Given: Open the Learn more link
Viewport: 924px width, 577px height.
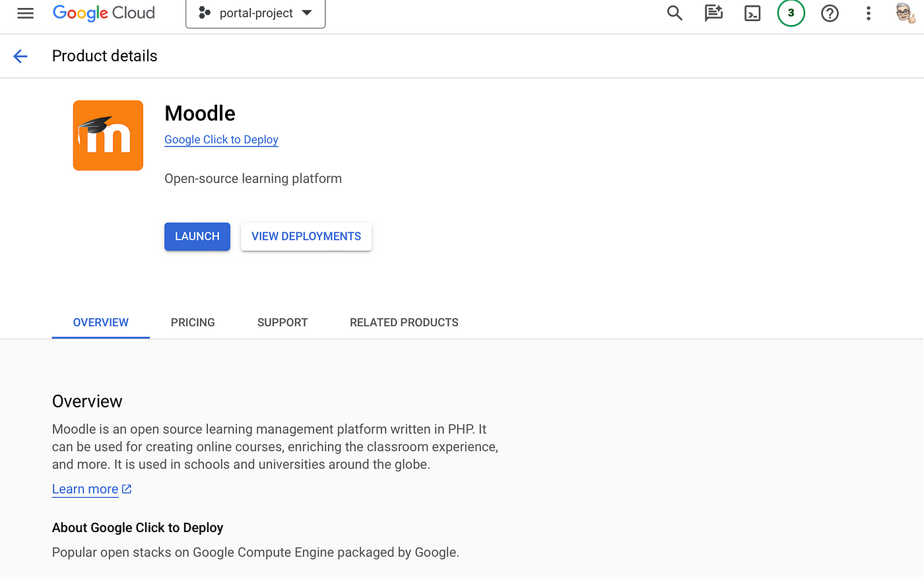Looking at the screenshot, I should pyautogui.click(x=92, y=489).
